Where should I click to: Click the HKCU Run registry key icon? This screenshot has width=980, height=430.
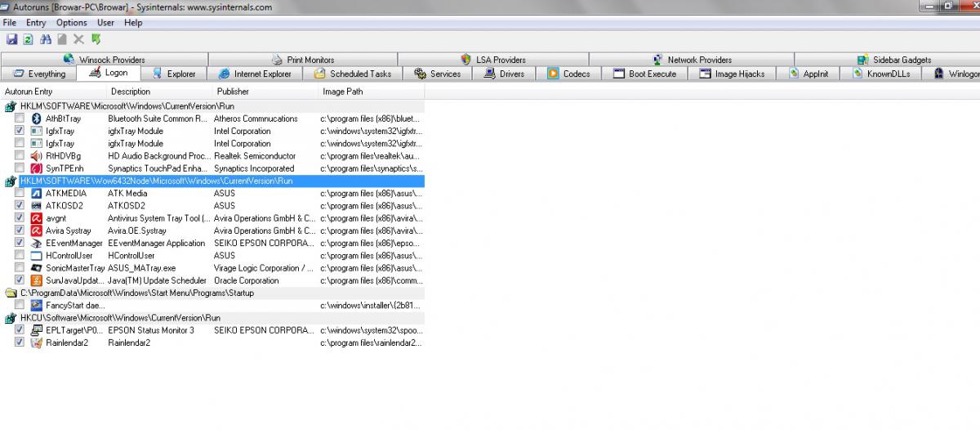coord(11,318)
